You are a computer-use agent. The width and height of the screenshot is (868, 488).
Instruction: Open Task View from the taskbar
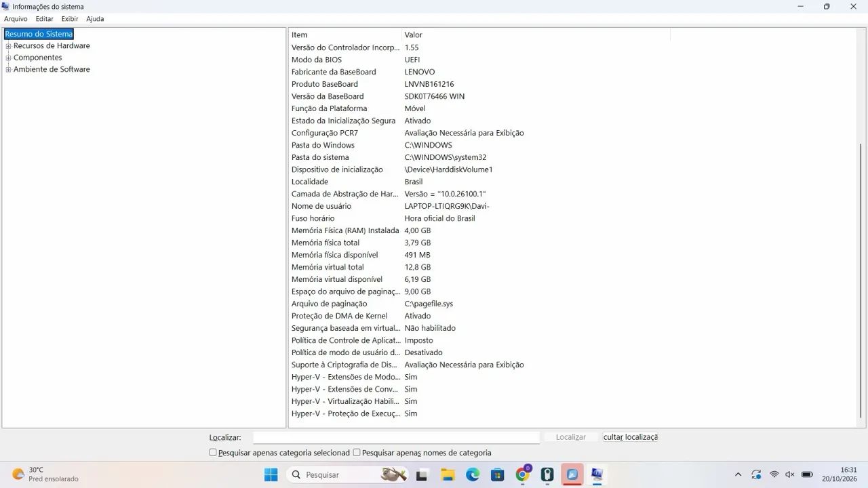coord(422,474)
